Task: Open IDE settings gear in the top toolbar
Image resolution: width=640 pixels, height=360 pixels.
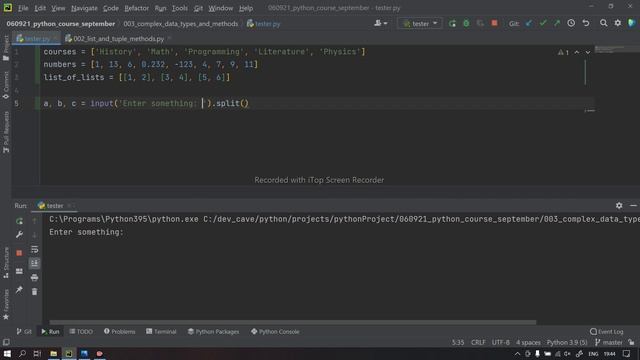Action: pyautogui.click(x=618, y=24)
